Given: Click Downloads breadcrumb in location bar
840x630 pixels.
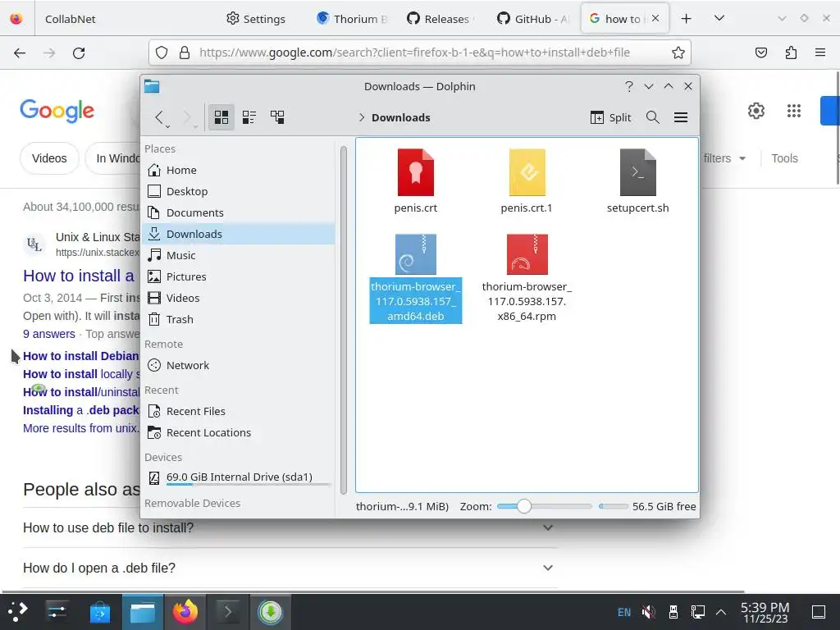Looking at the screenshot, I should coord(400,117).
